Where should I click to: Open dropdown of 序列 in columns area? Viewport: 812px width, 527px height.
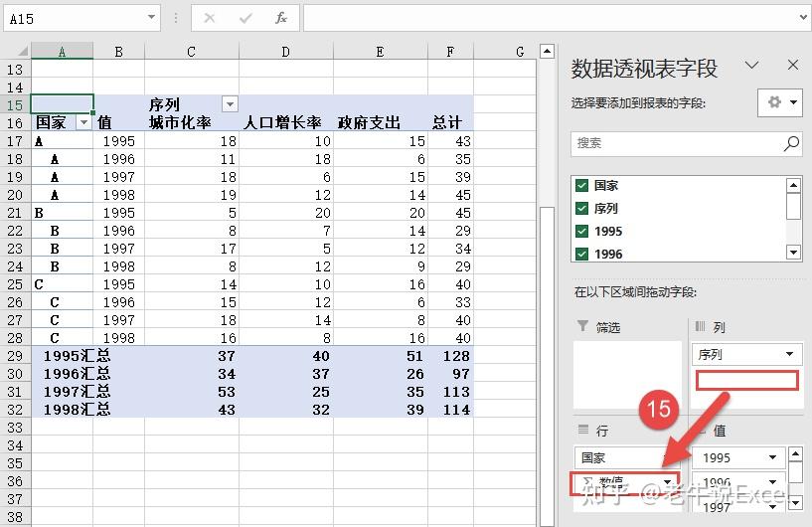[x=789, y=354]
